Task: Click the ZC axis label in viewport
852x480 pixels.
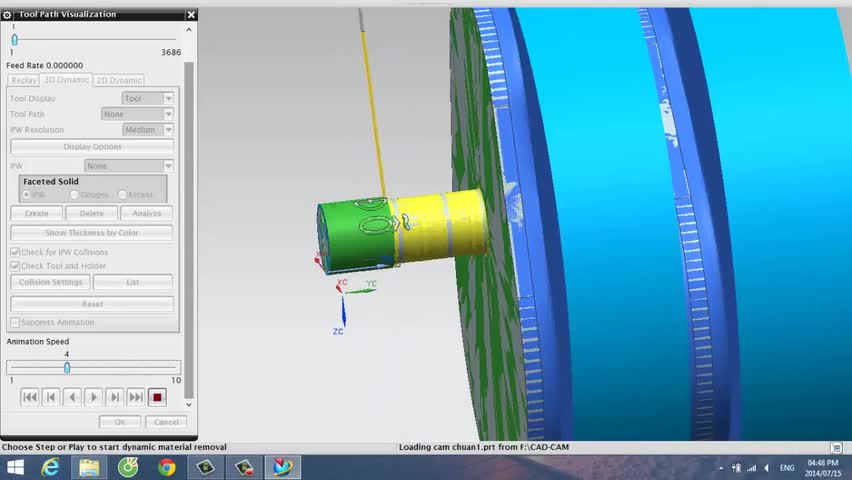Action: point(338,331)
